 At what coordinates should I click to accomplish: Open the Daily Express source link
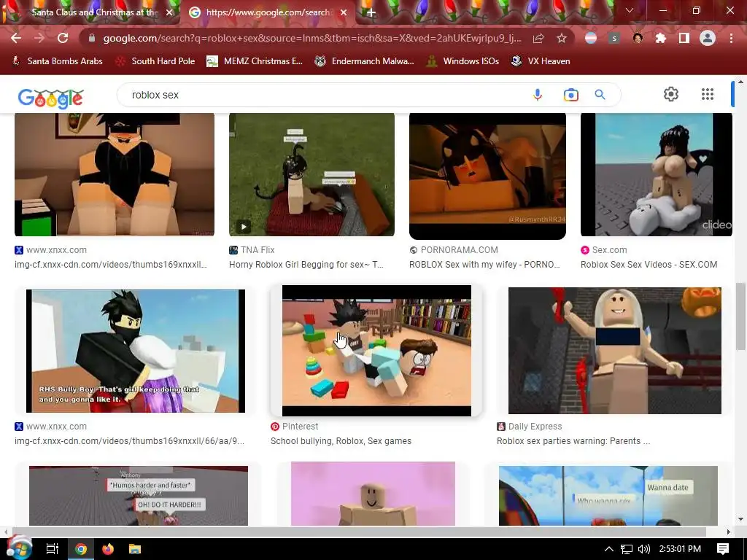(530, 426)
